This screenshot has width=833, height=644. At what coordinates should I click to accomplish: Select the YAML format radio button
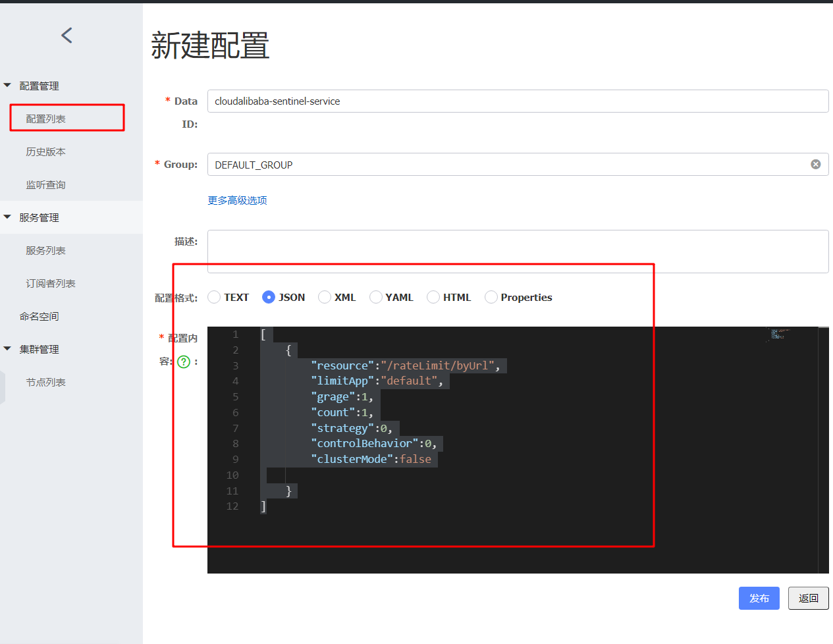tap(376, 298)
